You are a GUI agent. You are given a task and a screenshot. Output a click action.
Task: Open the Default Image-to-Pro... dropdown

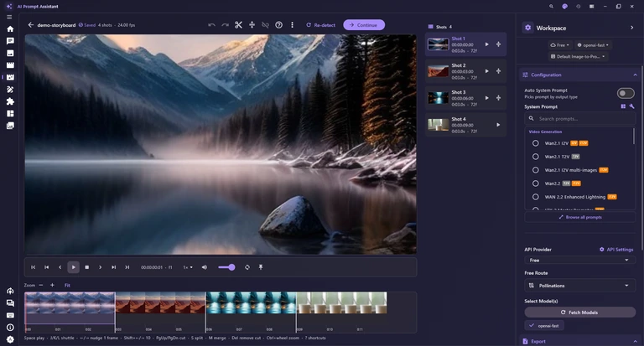coord(578,57)
